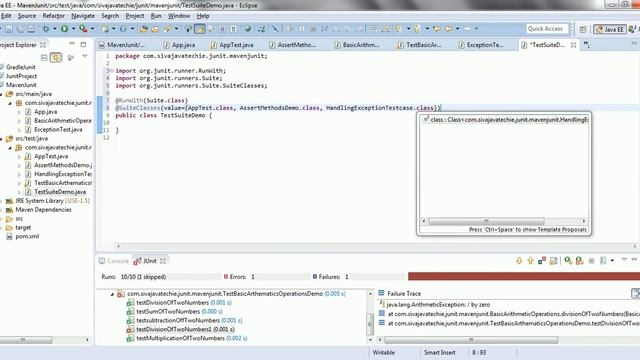Click the green Run button in toolbar

coord(64,29)
